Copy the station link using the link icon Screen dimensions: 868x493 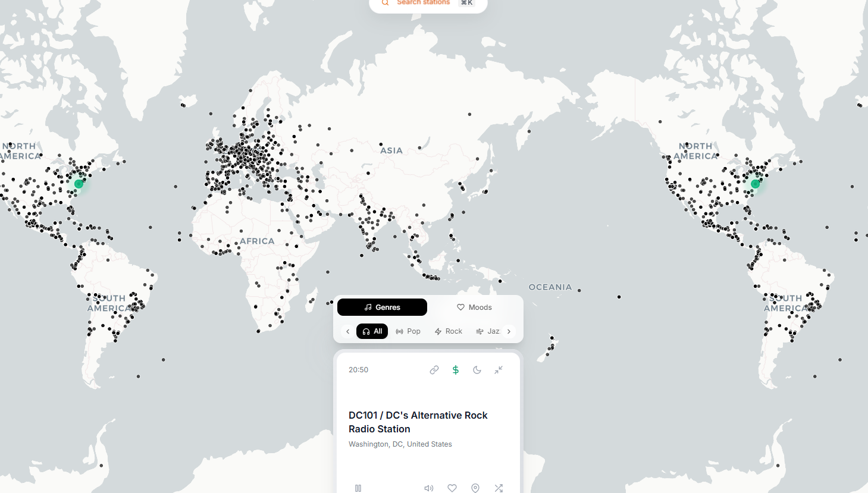434,370
